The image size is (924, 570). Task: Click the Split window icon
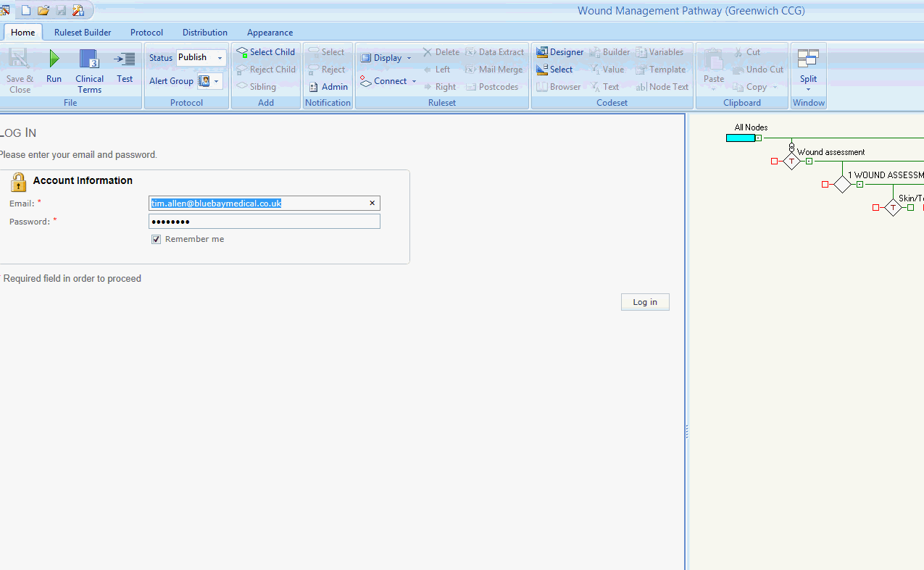click(808, 60)
